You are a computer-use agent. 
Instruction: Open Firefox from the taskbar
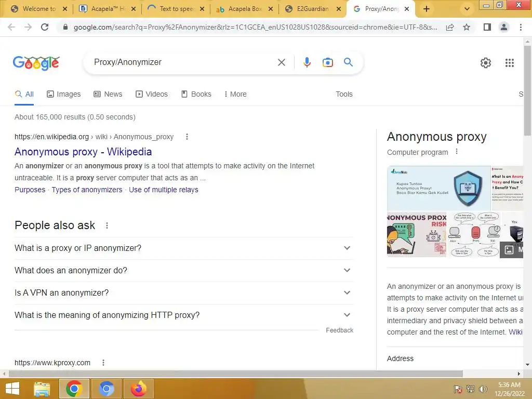click(x=138, y=389)
